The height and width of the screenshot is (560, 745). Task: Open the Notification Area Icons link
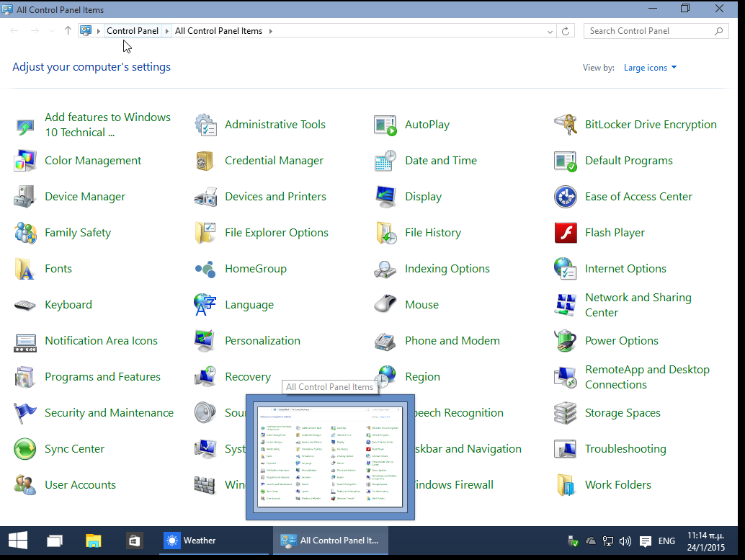(101, 341)
